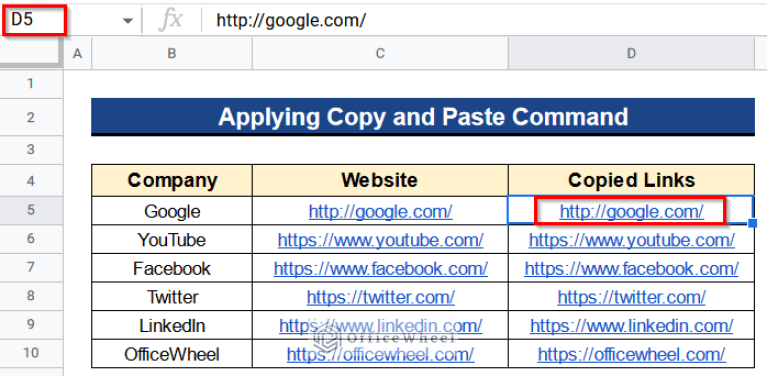
Task: Open youtube.com link in Website column
Action: [x=381, y=240]
